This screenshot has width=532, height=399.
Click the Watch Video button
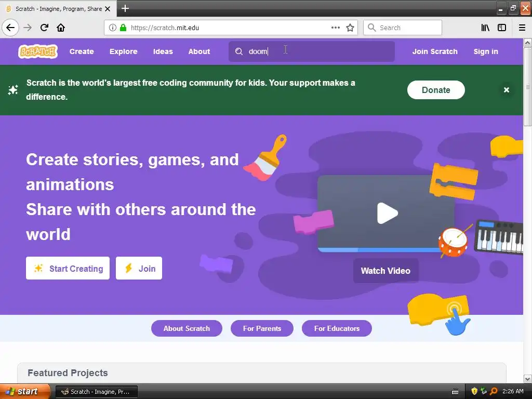pos(385,271)
